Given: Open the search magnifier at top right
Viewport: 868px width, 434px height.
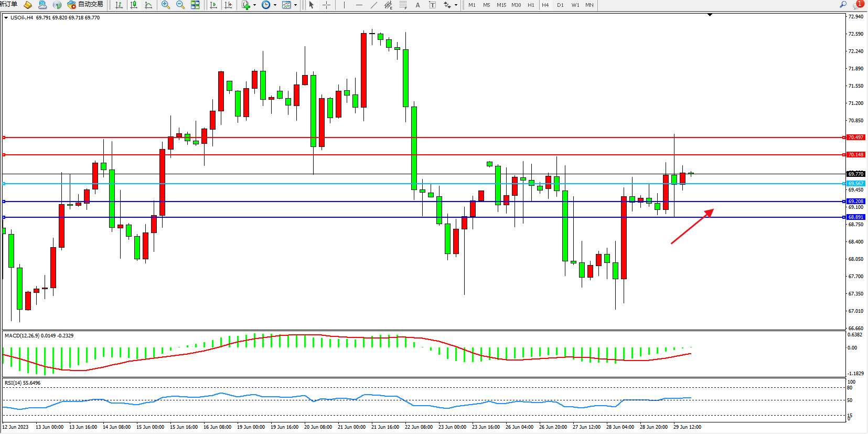Looking at the screenshot, I should 843,5.
